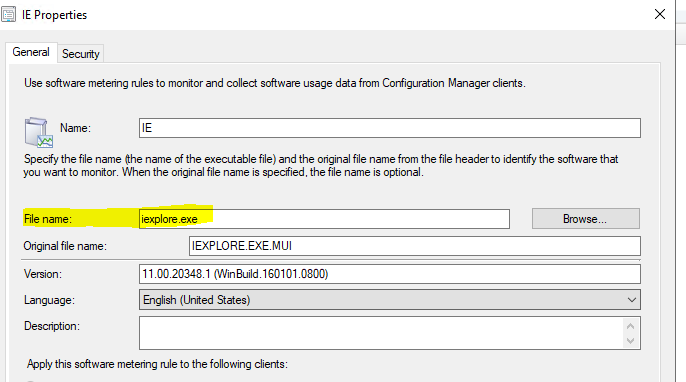Click the IE Properties title bar icon
This screenshot has height=382, width=686.
click(9, 14)
